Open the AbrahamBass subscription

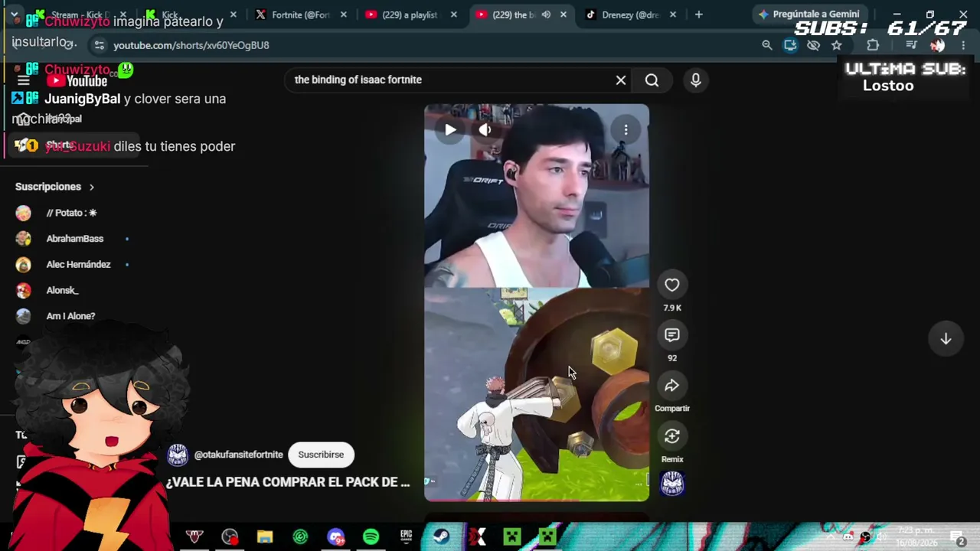pyautogui.click(x=74, y=239)
